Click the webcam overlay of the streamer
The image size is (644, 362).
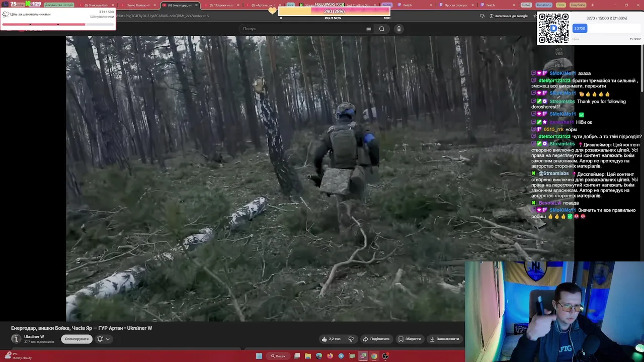click(x=554, y=312)
